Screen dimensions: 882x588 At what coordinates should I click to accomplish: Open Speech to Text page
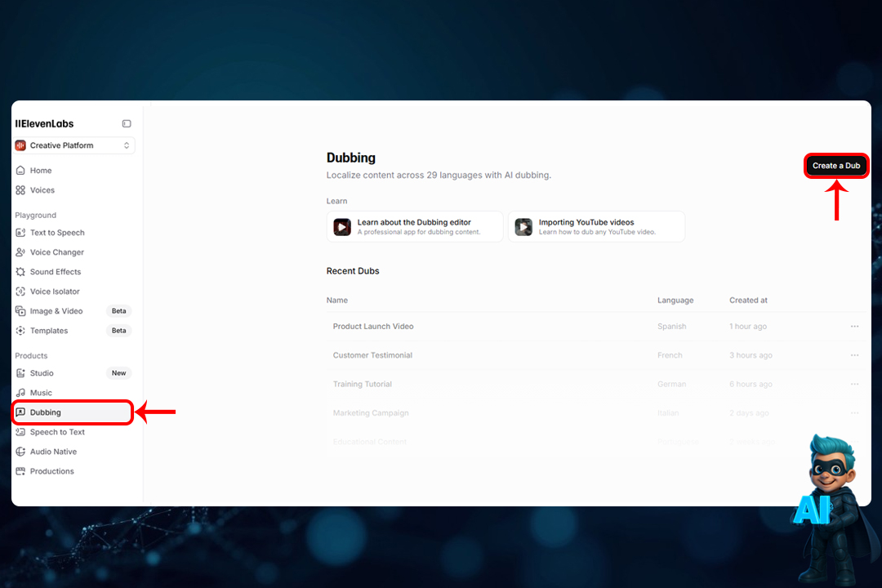point(57,432)
